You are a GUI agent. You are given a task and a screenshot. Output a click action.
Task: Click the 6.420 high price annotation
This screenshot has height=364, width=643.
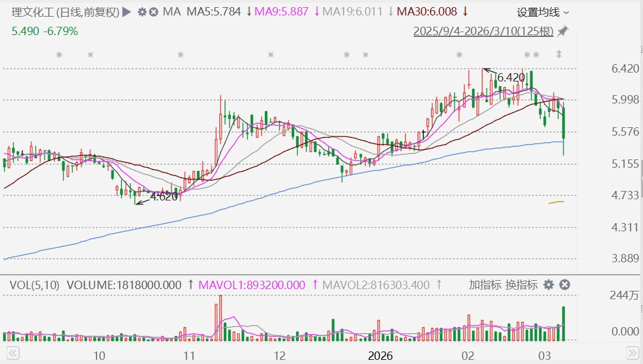tap(511, 77)
